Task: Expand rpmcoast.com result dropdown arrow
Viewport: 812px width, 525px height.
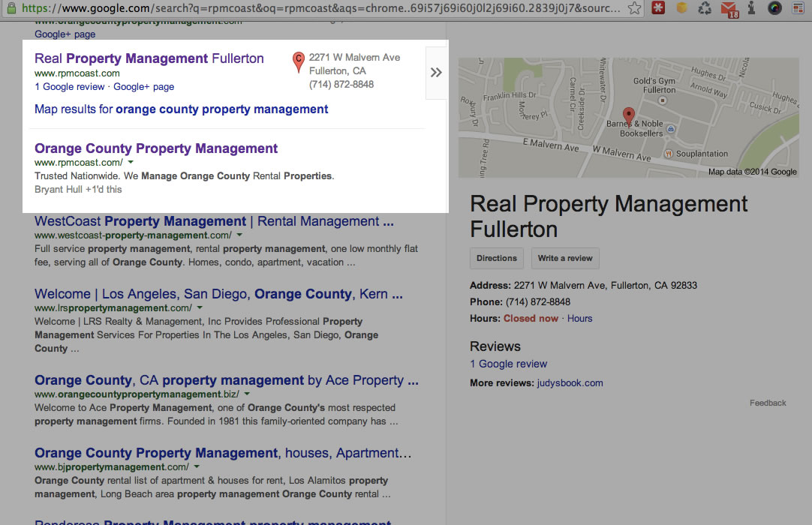Action: [x=131, y=163]
